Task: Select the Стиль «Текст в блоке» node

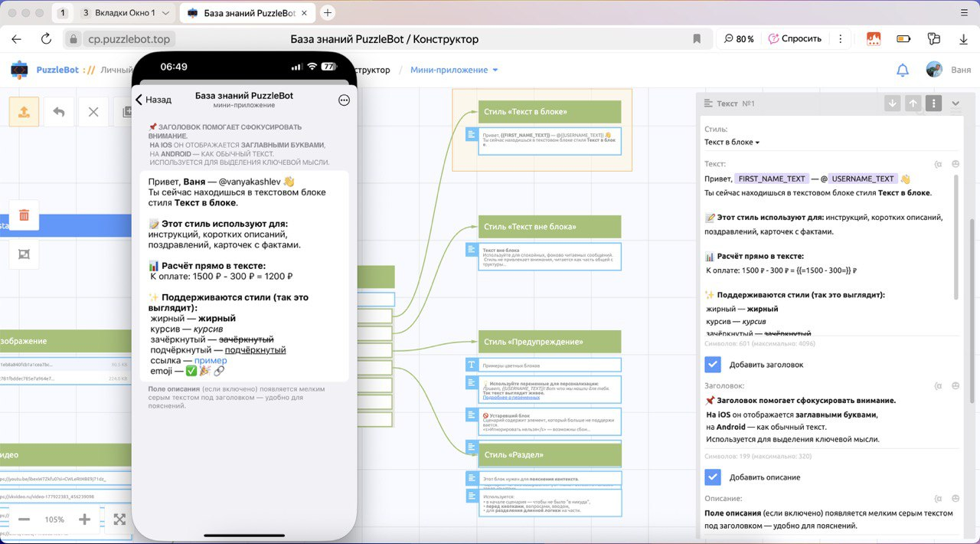Action: point(550,112)
